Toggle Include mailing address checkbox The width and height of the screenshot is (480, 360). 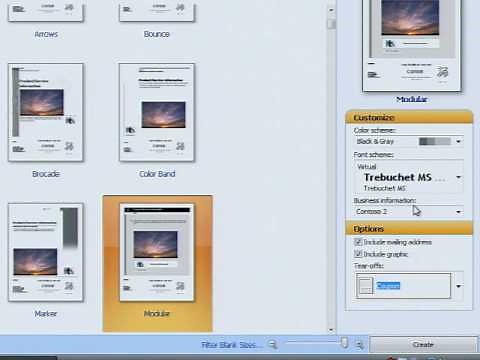click(358, 242)
